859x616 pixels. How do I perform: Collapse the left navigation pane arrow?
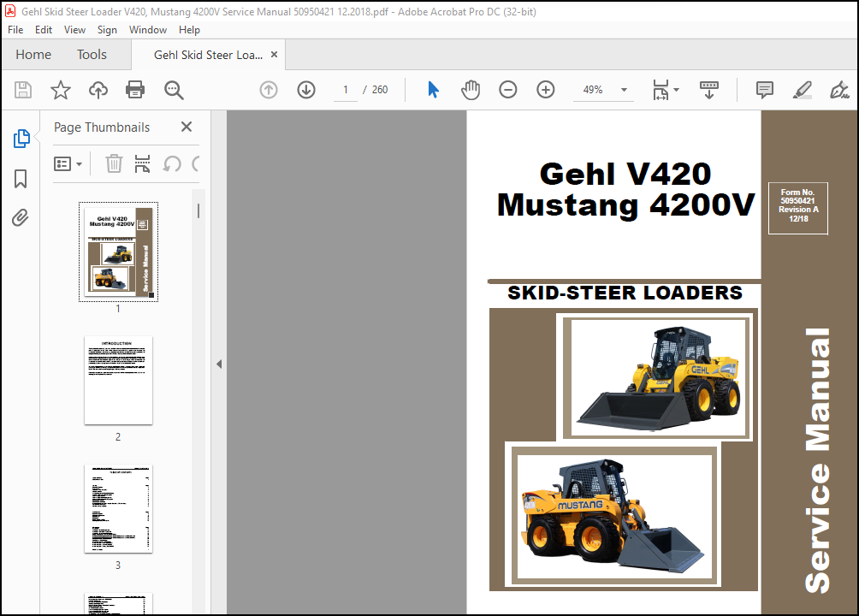219,364
